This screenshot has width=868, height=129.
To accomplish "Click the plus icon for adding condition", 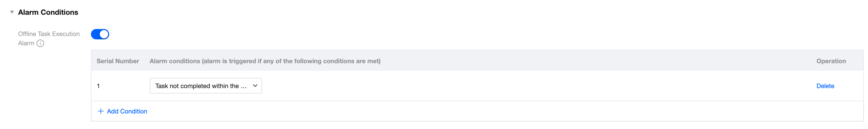I will 100,111.
